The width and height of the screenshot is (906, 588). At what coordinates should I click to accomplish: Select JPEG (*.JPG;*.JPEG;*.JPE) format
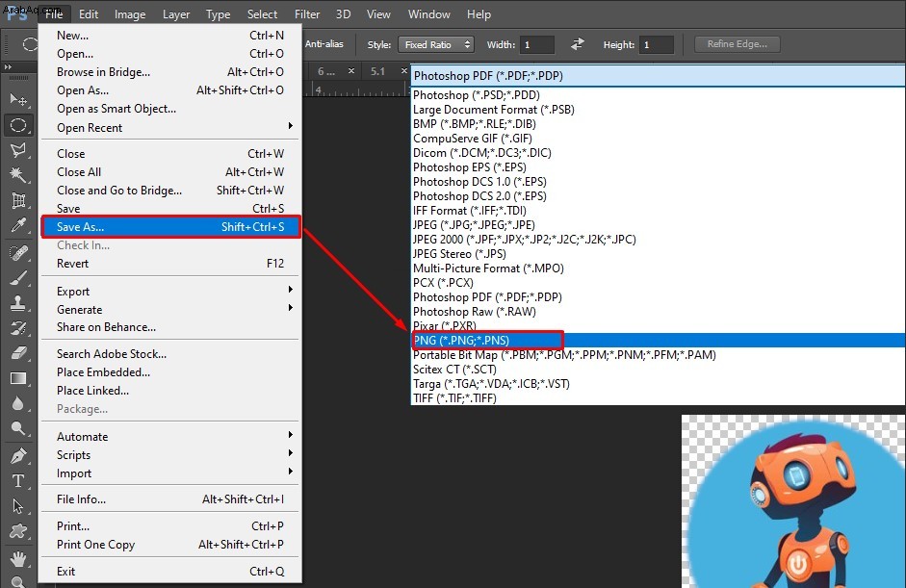(x=659, y=224)
